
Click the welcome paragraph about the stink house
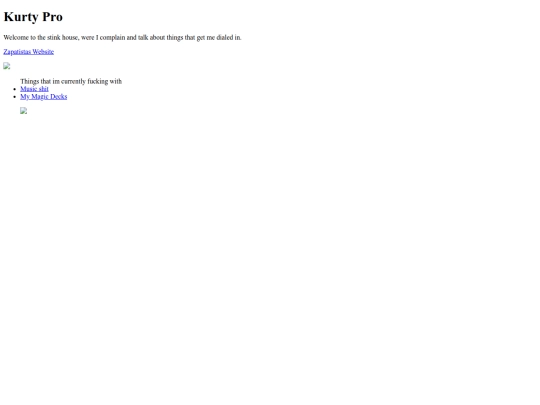[122, 38]
